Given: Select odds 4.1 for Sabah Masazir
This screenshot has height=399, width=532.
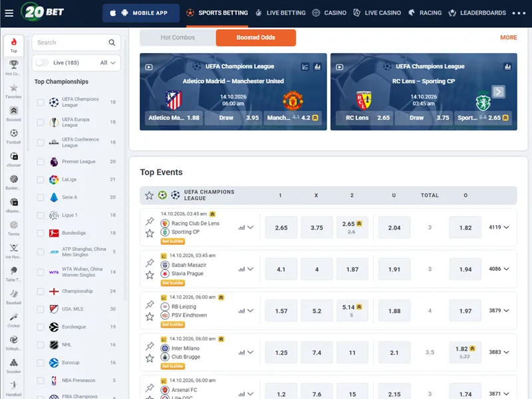Looking at the screenshot, I should pyautogui.click(x=281, y=269).
